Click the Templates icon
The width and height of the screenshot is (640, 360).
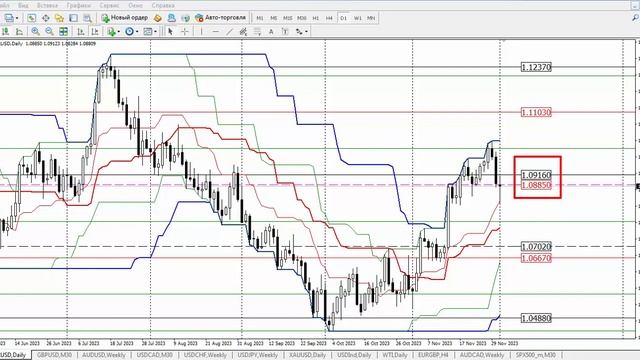pyautogui.click(x=148, y=31)
